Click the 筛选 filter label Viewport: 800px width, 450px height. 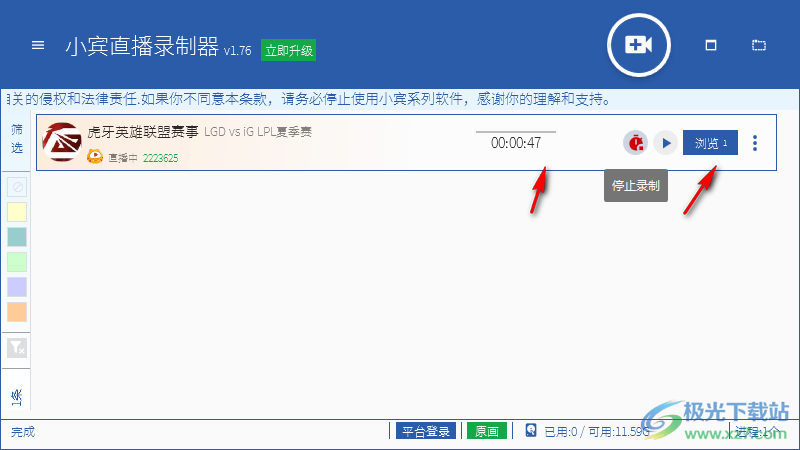(17, 139)
